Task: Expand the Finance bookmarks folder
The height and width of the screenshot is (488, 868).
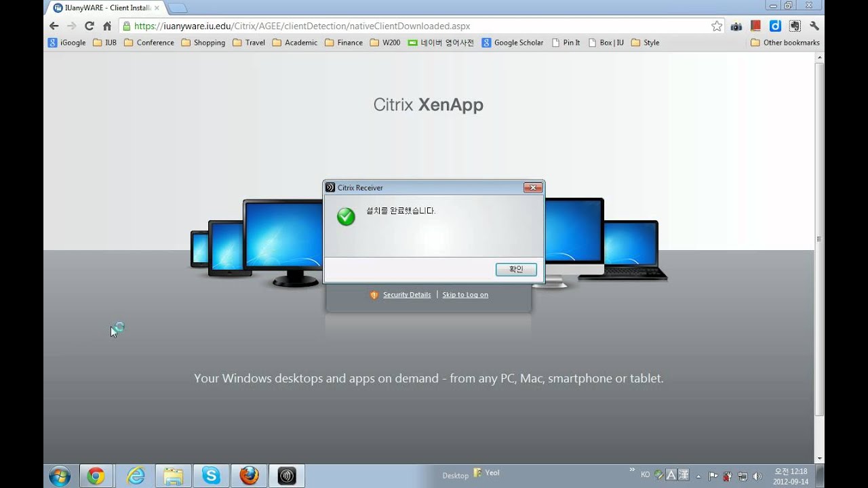Action: 343,43
